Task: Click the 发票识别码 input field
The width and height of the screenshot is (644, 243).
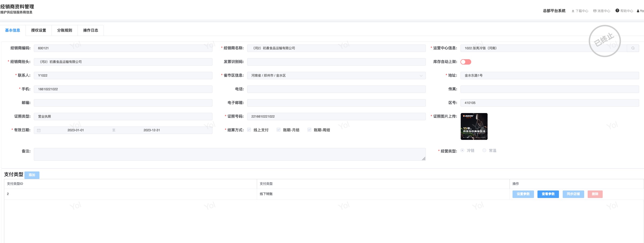Action: (x=336, y=62)
